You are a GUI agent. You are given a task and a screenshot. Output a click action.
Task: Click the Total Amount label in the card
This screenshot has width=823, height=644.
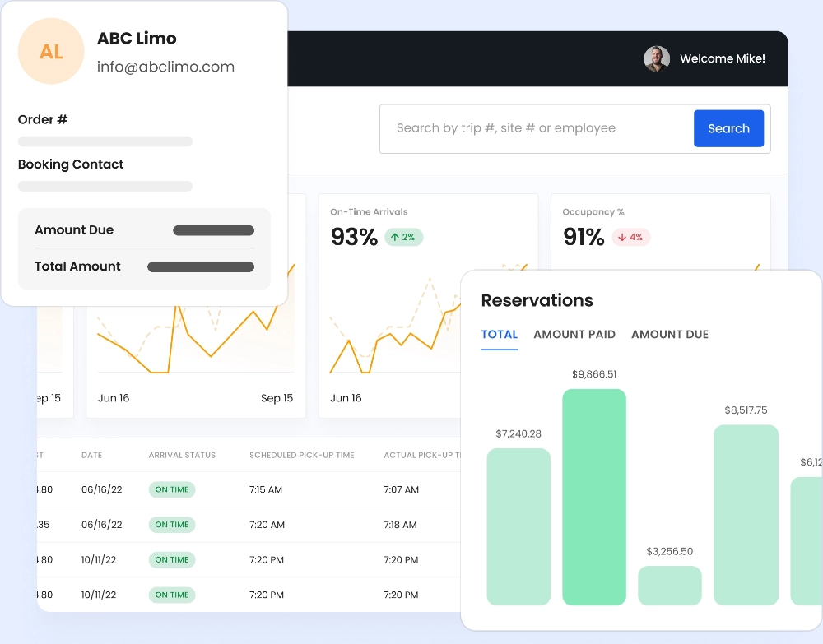(77, 266)
